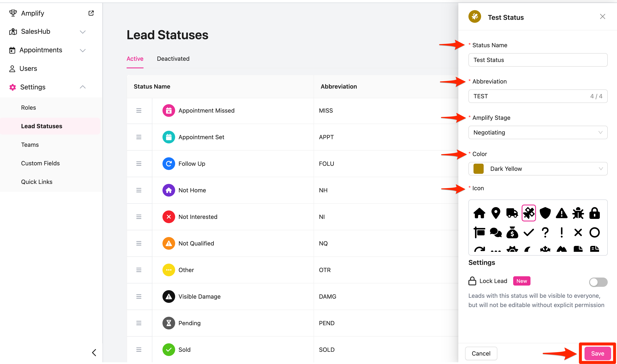Select the location pin icon

[495, 213]
